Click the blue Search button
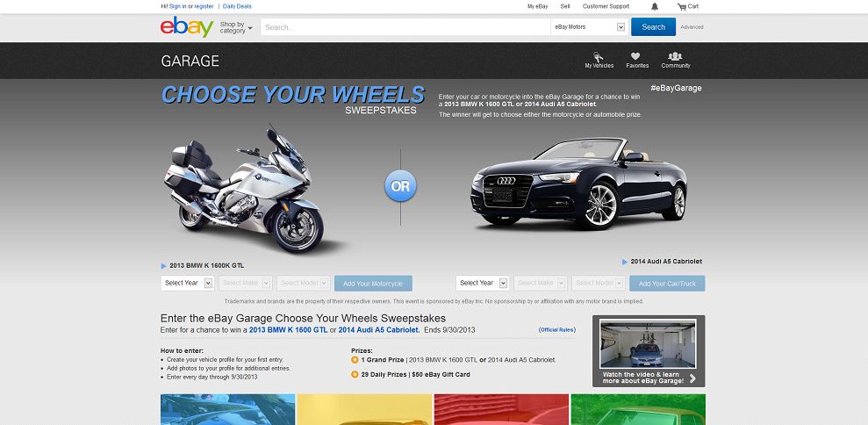The height and width of the screenshot is (425, 868). tap(653, 27)
